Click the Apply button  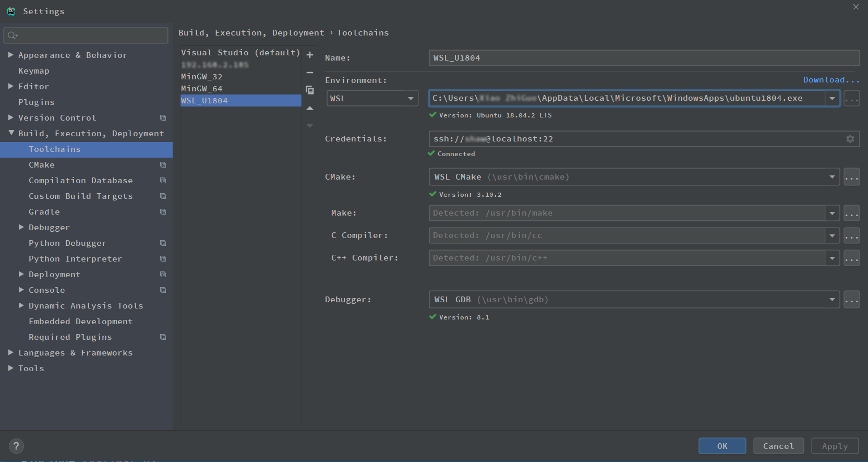pyautogui.click(x=835, y=446)
